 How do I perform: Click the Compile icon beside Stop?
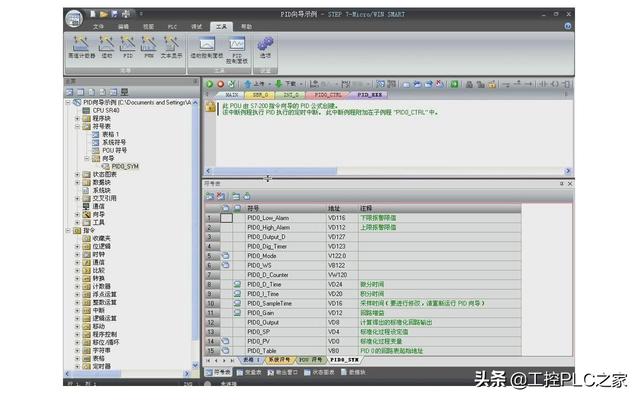pyautogui.click(x=231, y=84)
